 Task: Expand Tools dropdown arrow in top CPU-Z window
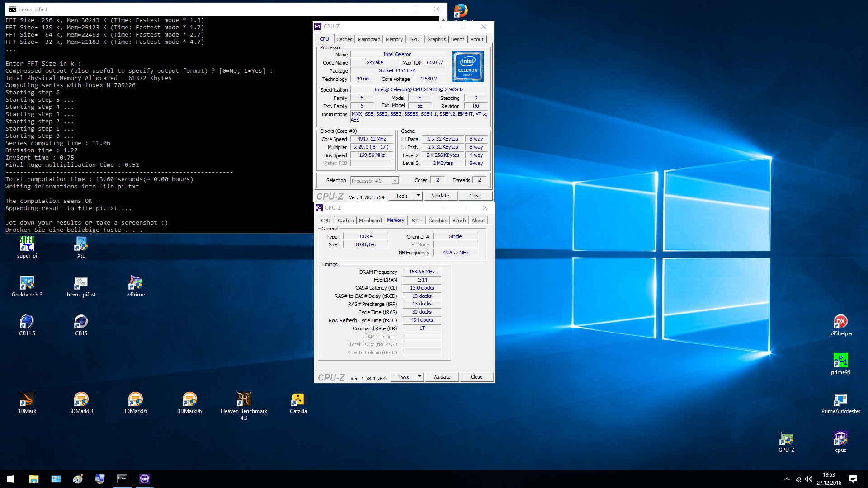coord(419,196)
